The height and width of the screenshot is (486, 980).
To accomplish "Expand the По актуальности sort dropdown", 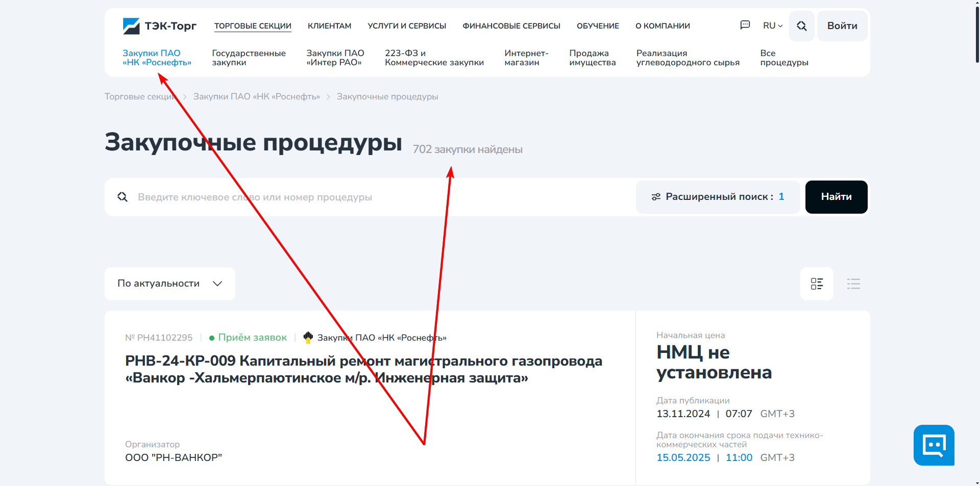I will pyautogui.click(x=169, y=284).
